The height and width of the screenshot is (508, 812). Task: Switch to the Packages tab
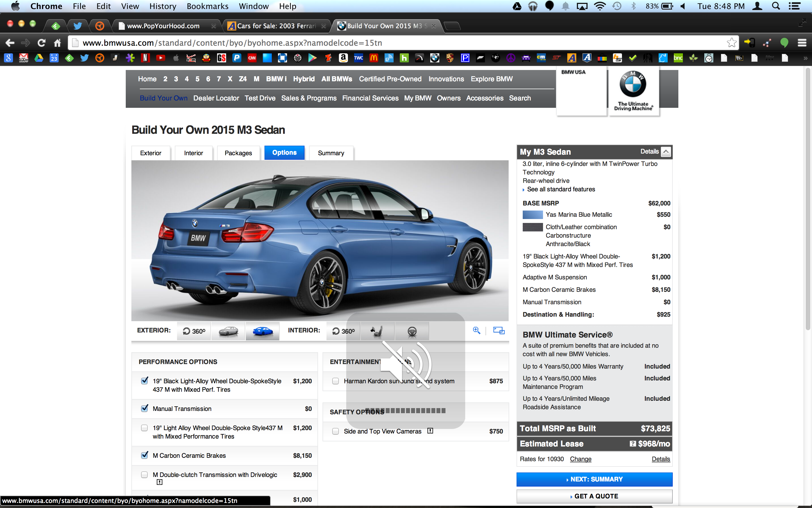238,153
